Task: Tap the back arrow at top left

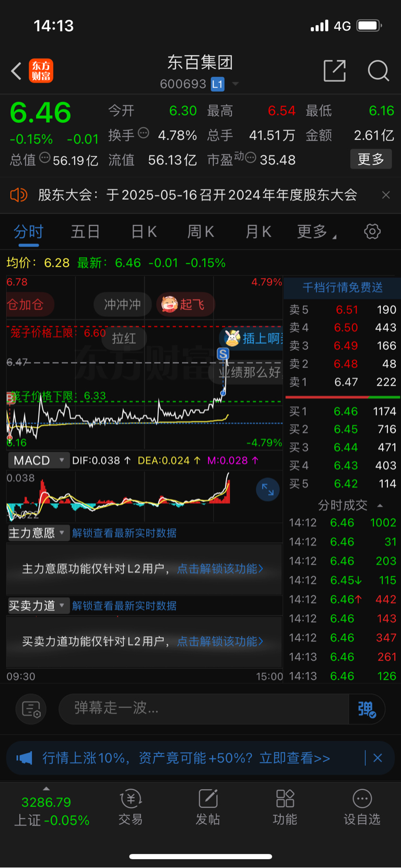Action: click(x=16, y=71)
